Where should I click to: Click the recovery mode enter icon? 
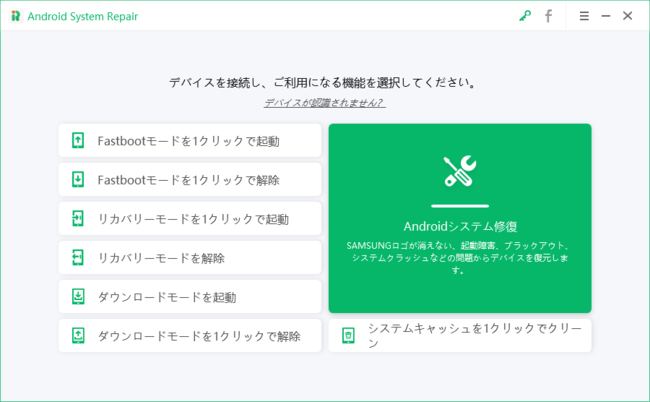tap(78, 218)
